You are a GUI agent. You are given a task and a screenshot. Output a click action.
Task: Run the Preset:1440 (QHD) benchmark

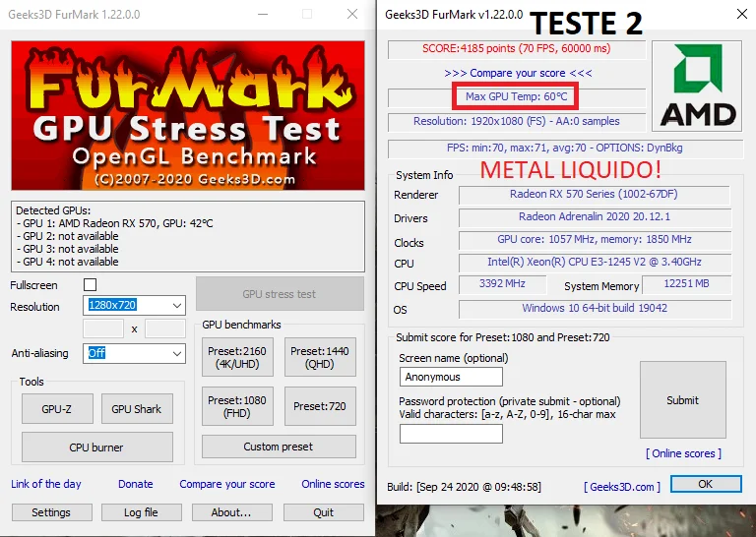coord(320,357)
